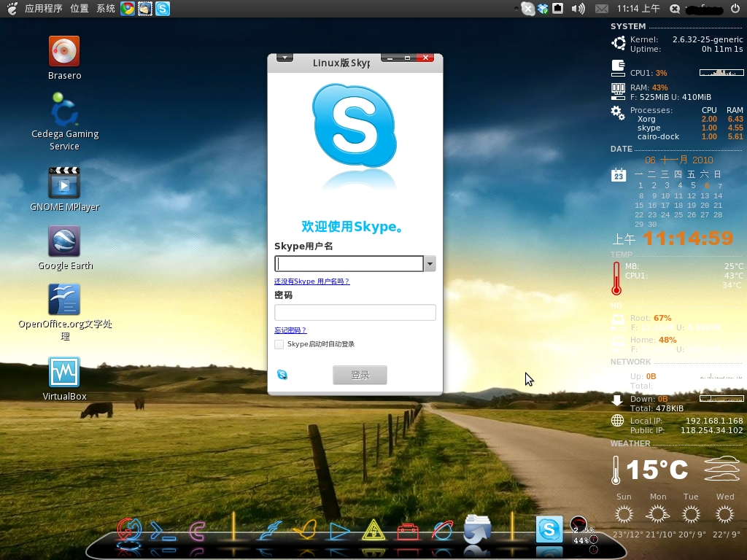Open the mail envelope indicator

pos(602,9)
